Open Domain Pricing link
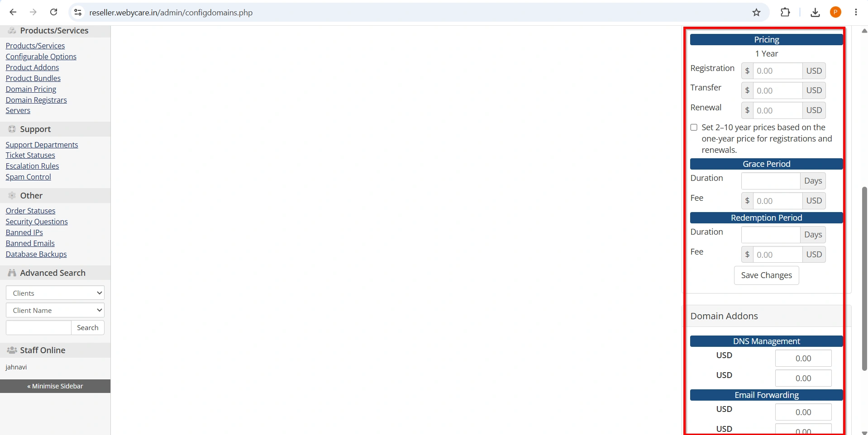This screenshot has height=435, width=868. tap(31, 89)
